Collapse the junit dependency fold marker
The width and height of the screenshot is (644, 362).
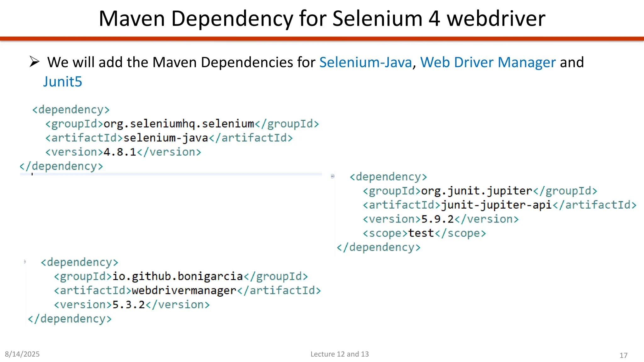[x=332, y=176]
